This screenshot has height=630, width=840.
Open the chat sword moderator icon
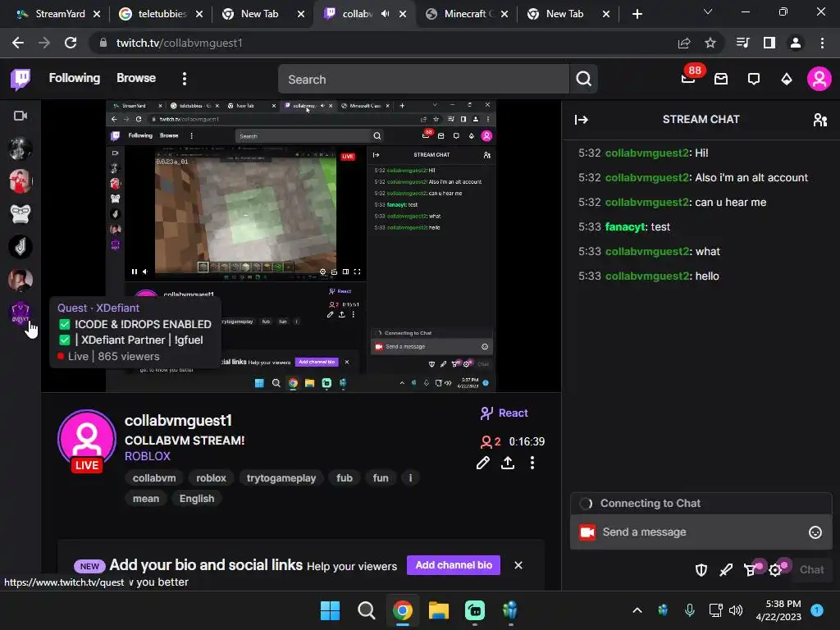[726, 570]
